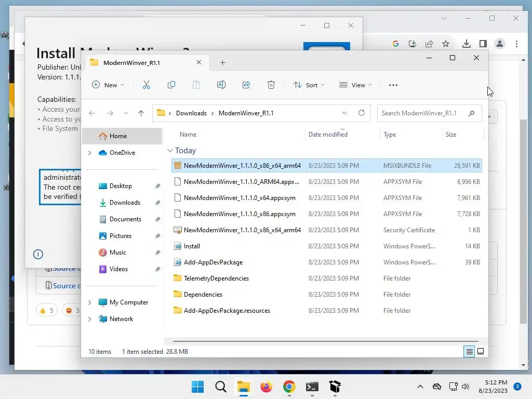Image resolution: width=532 pixels, height=399 pixels.
Task: Switch to large thumbnails view icon
Action: click(x=481, y=352)
